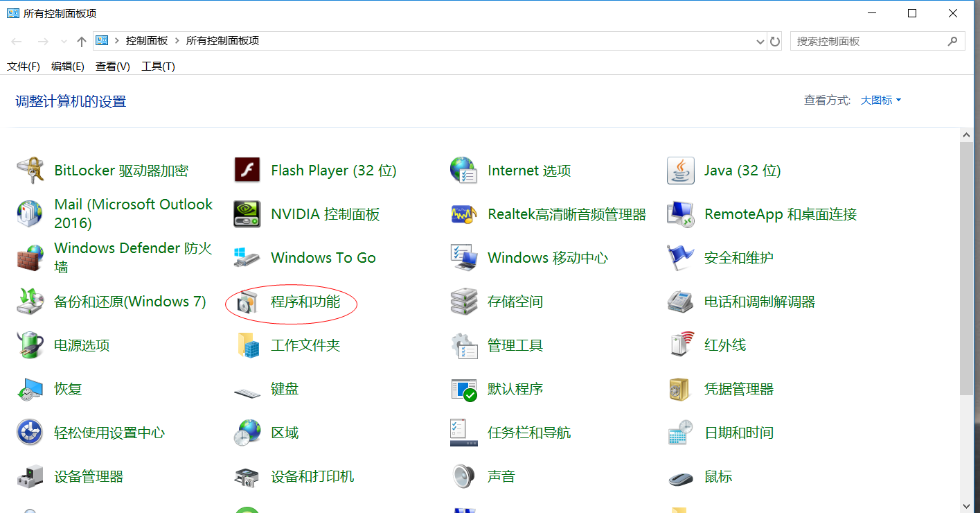980x513 pixels.
Task: Open the Windows 移动中心 laptop icon
Action: 464,258
